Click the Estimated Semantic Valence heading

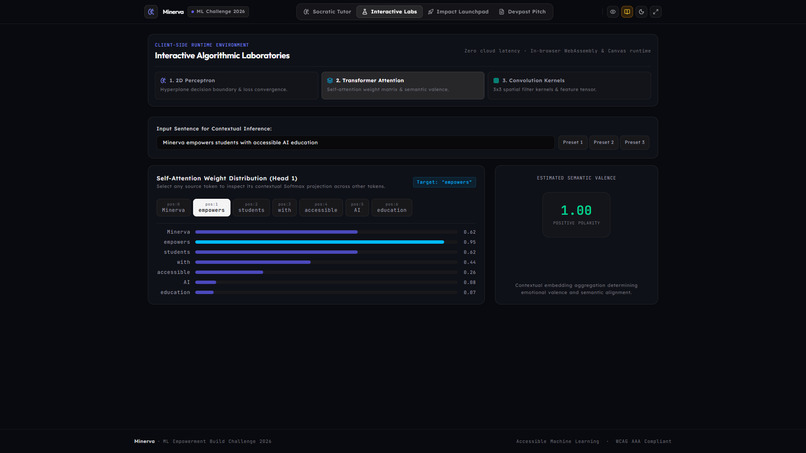[576, 178]
